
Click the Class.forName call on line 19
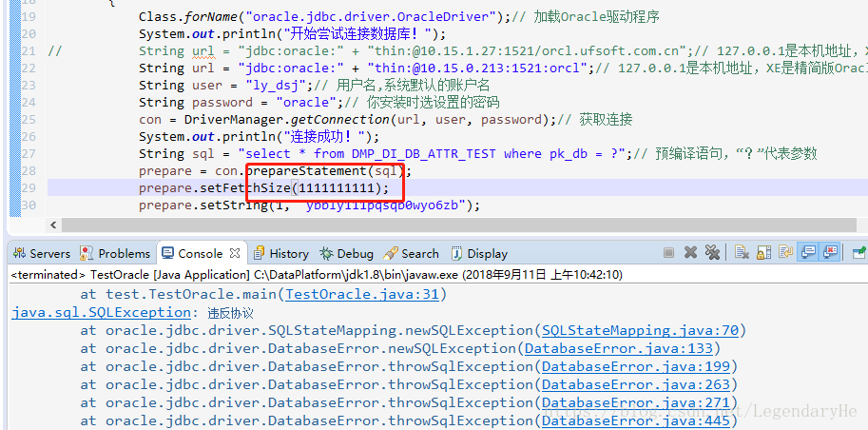pos(325,16)
